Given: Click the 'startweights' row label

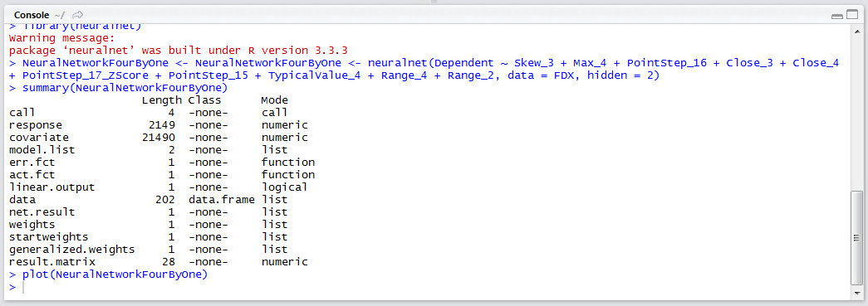Looking at the screenshot, I should 49,237.
